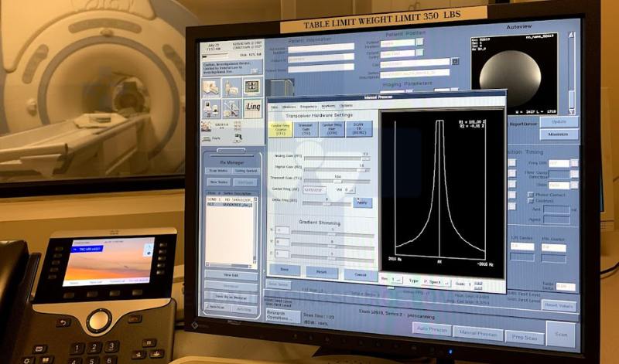The height and width of the screenshot is (364, 619).
Task: Click the X gradient shimming slider
Action: 333,234
